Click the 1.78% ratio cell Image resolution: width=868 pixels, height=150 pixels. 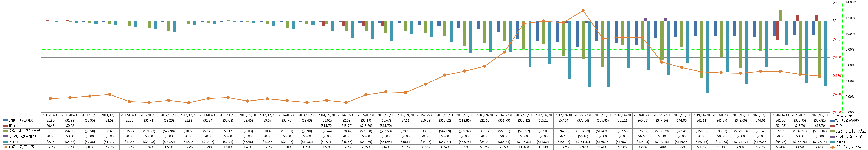pyautogui.click(x=51, y=147)
